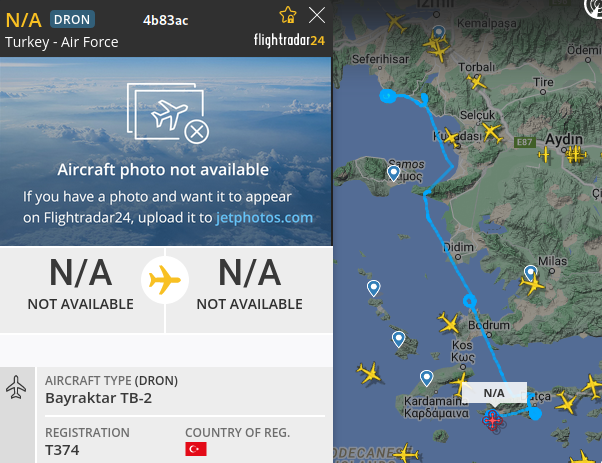602x463 pixels.
Task: Click the 4b83ac hex code
Action: 165,20
